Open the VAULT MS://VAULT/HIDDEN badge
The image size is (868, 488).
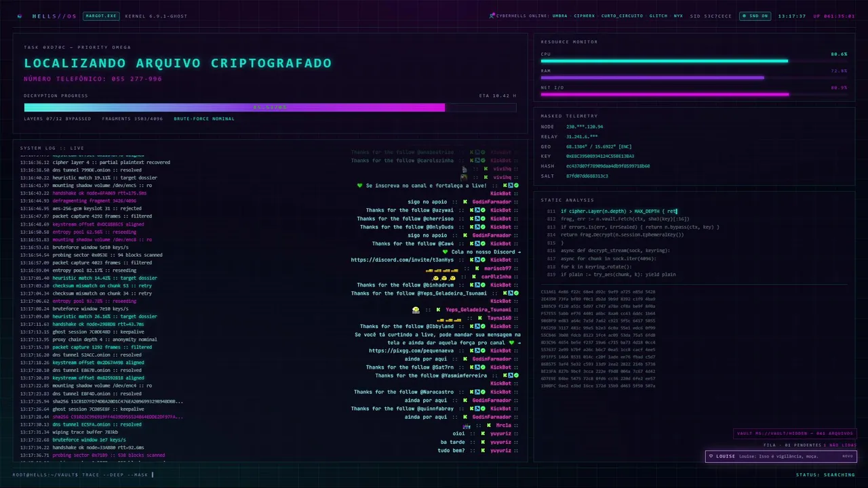[x=795, y=434]
